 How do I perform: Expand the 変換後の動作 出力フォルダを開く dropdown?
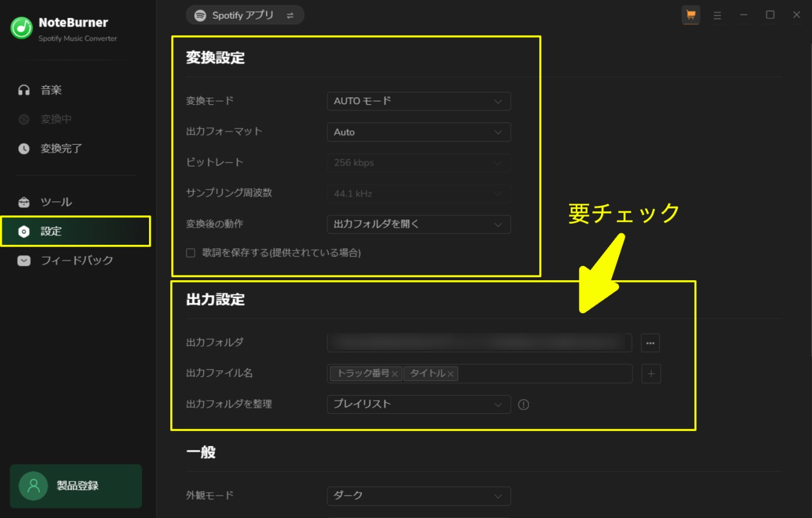(x=419, y=224)
